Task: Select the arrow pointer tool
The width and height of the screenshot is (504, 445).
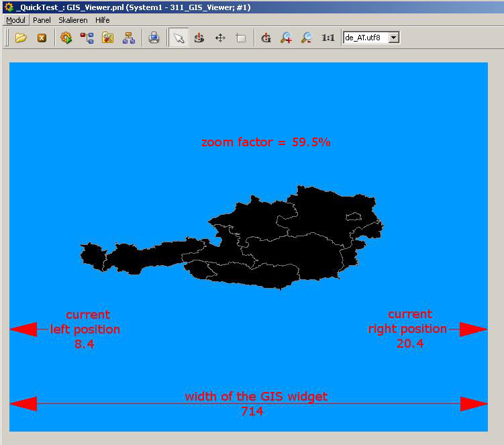Action: pos(179,38)
